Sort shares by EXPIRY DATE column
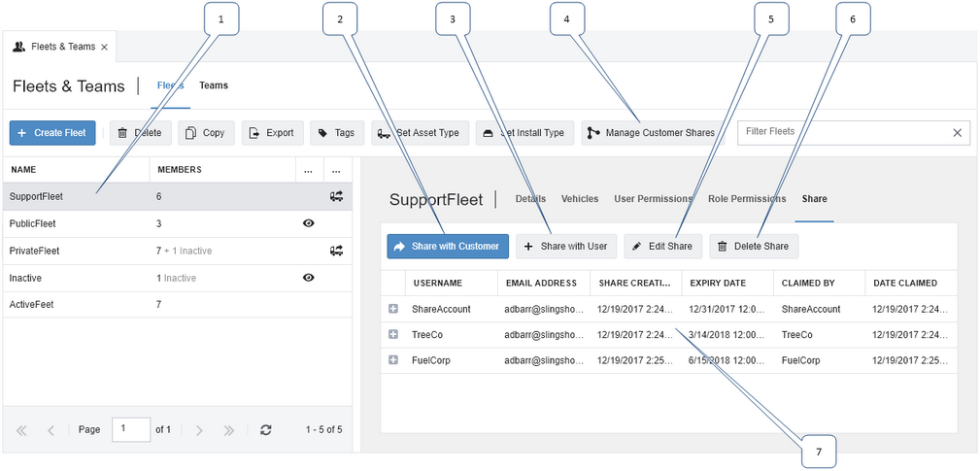This screenshot has width=980, height=471. coord(727,283)
